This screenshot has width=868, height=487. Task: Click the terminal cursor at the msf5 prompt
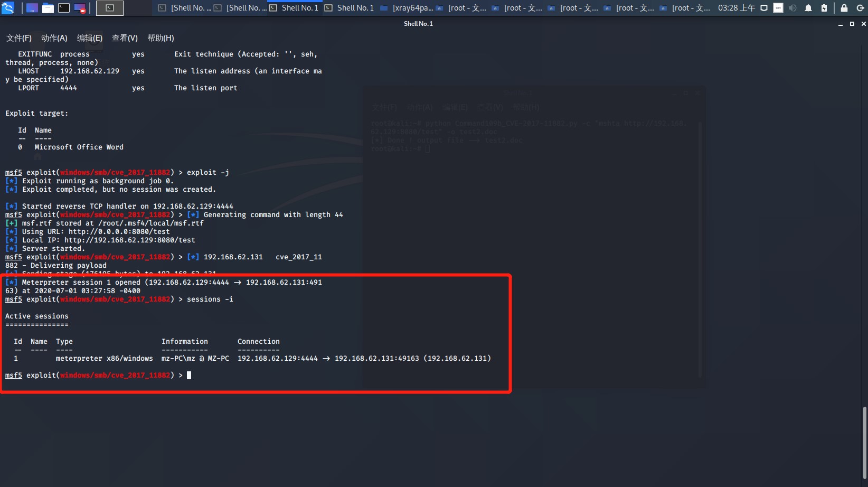[x=189, y=375]
